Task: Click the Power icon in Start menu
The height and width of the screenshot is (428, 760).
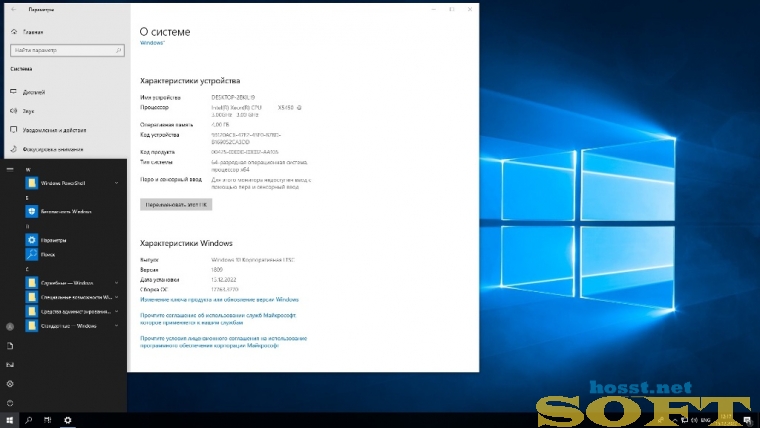Action: [x=10, y=403]
